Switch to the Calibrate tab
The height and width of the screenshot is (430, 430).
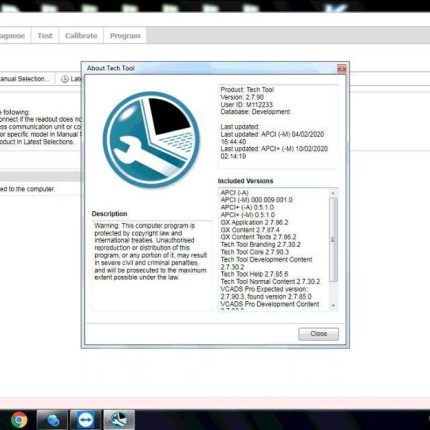[x=81, y=36]
